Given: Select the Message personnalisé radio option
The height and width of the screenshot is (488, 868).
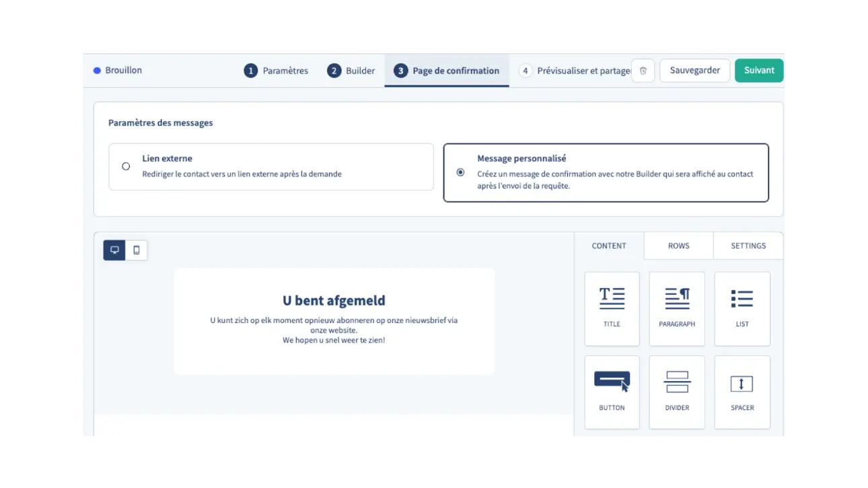Looking at the screenshot, I should (x=460, y=172).
